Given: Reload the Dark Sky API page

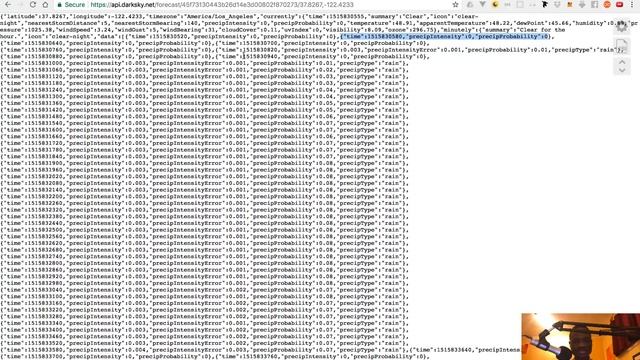Looking at the screenshot, I should [33, 4].
